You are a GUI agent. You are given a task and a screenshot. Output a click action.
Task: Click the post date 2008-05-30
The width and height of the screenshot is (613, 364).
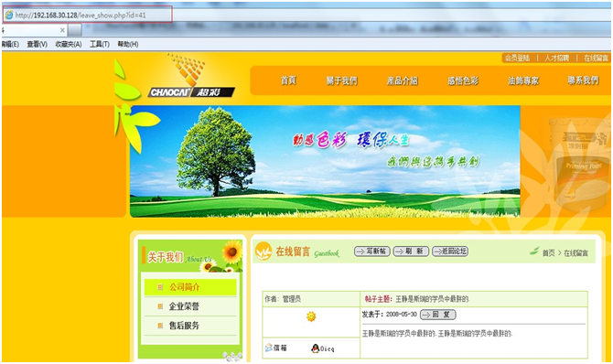[x=402, y=315]
